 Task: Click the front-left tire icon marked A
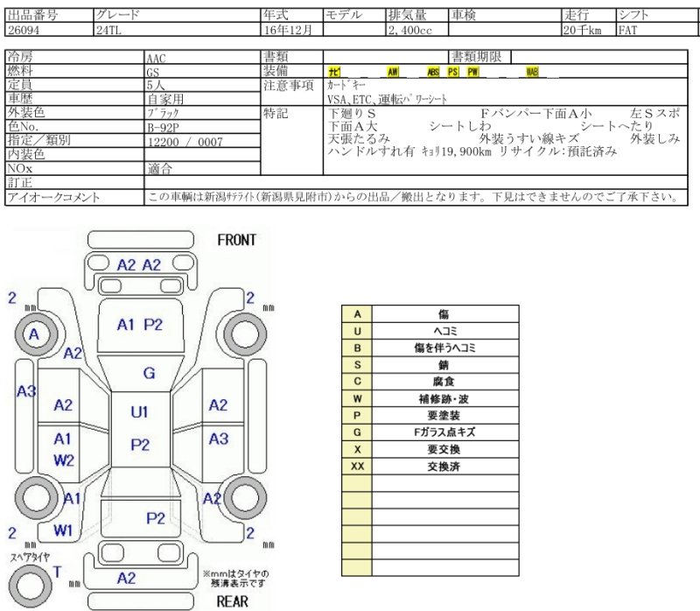35,335
